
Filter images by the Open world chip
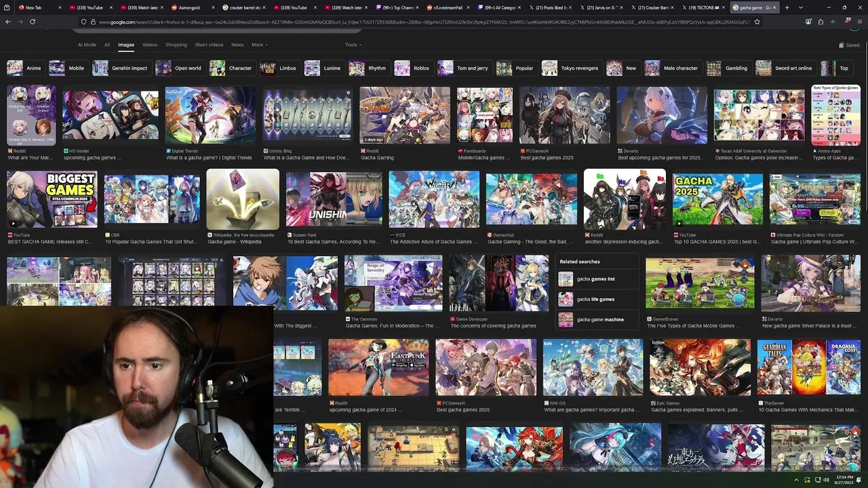tap(179, 68)
